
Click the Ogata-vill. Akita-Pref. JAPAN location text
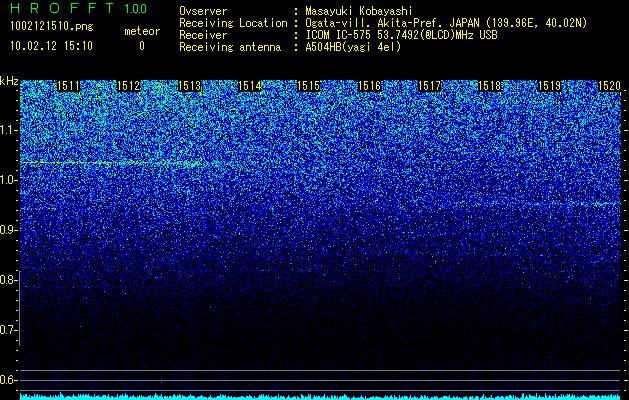pos(446,23)
